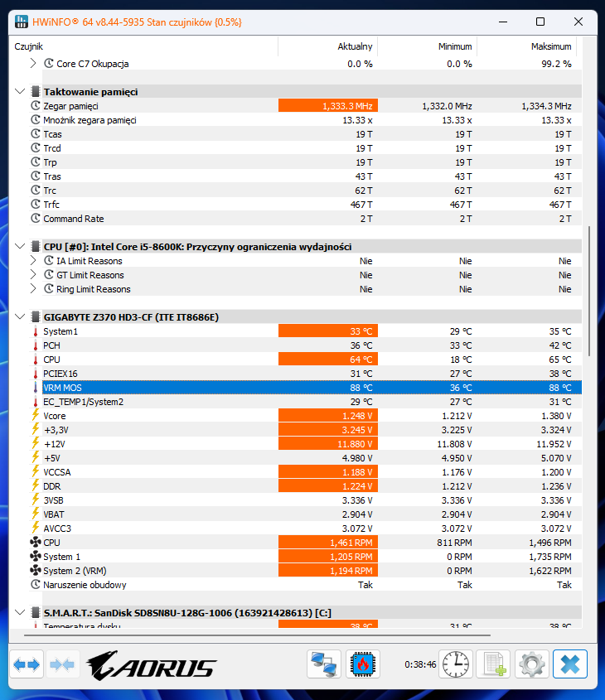Click the collapse-columns arrows button in the bottom toolbar
Screen dimensions: 605x700
pos(62,664)
